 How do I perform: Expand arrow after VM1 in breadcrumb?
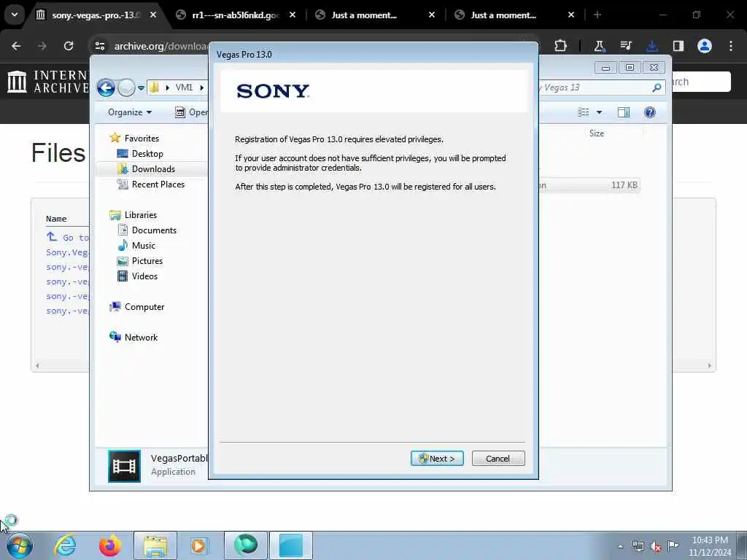202,87
